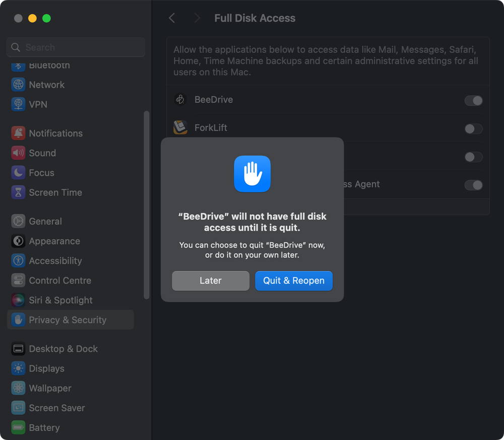Open General settings
This screenshot has width=504, height=440.
pyautogui.click(x=71, y=222)
